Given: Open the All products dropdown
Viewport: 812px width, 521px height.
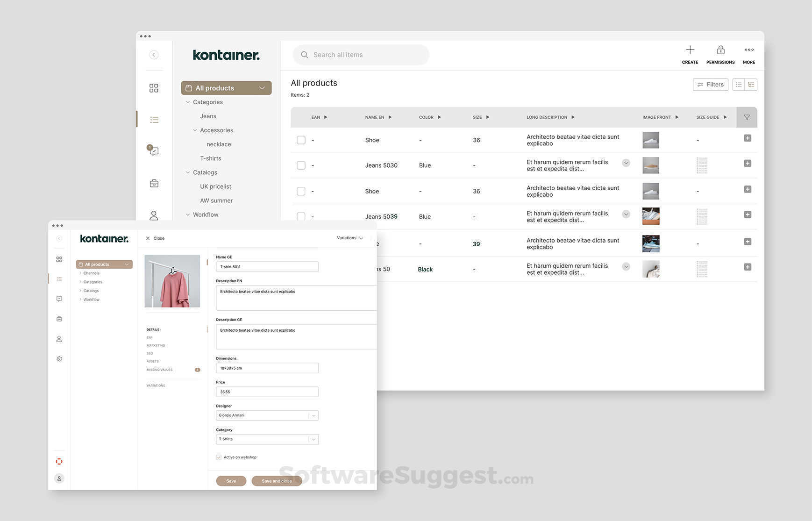Looking at the screenshot, I should (x=262, y=88).
